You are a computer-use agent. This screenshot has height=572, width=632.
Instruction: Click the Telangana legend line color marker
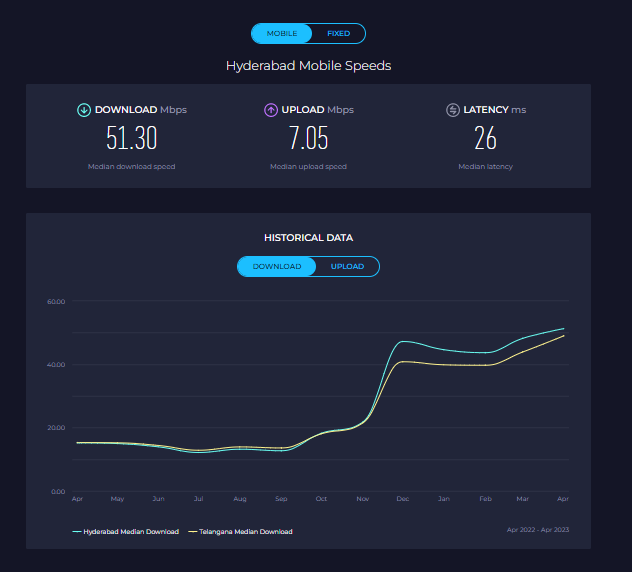193,532
